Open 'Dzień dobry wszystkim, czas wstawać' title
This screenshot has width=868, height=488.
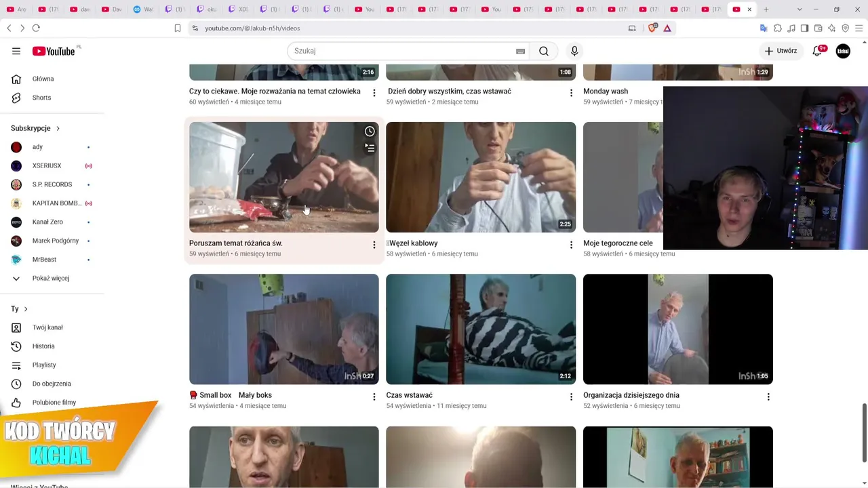click(450, 91)
